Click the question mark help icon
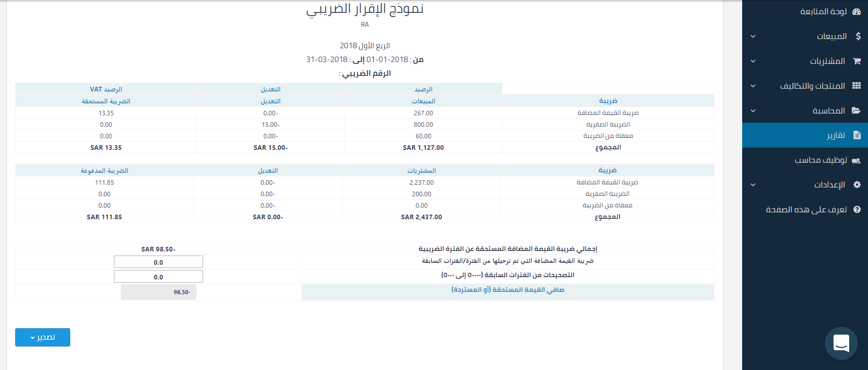The height and width of the screenshot is (370, 868). (857, 210)
